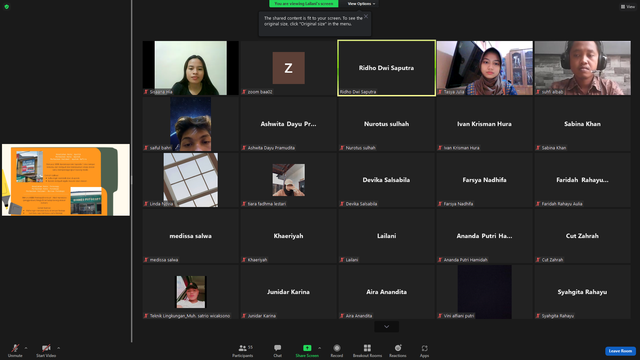
Task: Click Vini alfiani putri's dark video tile
Action: 484,292
